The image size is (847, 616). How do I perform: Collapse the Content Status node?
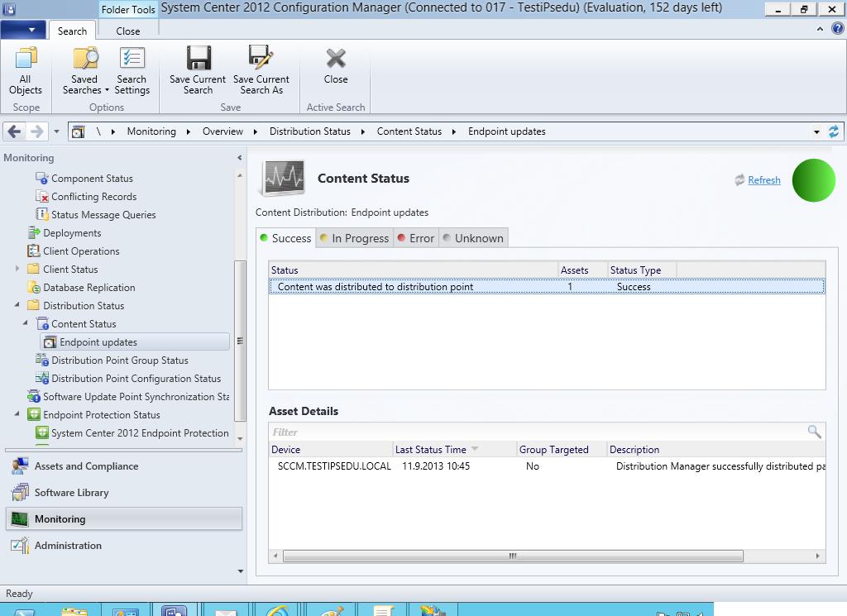click(x=26, y=322)
